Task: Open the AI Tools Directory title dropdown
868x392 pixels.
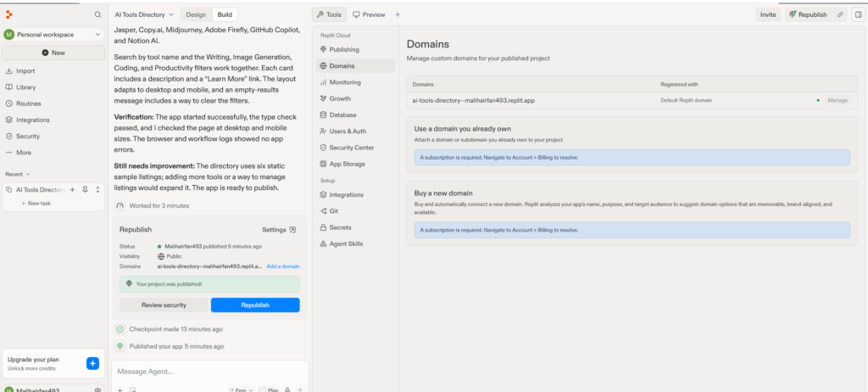Action: click(x=144, y=14)
